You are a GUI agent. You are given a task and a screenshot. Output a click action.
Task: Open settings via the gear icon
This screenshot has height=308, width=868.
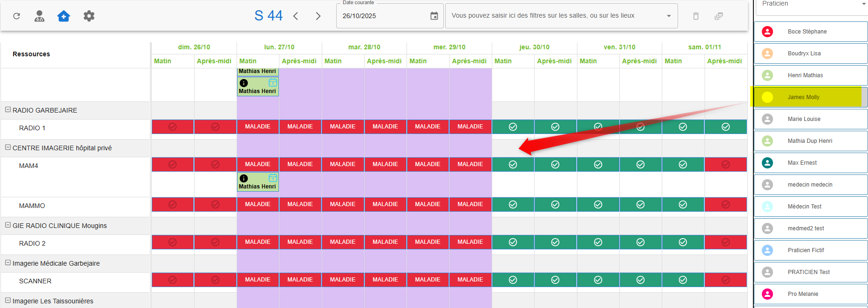coord(89,16)
